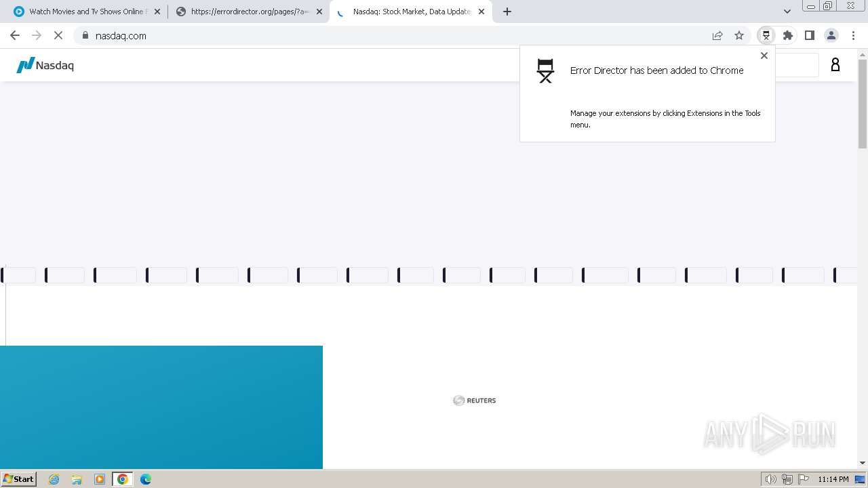Screen dimensions: 868x488
Task: Expand the tab search chevron
Action: [x=787, y=12]
